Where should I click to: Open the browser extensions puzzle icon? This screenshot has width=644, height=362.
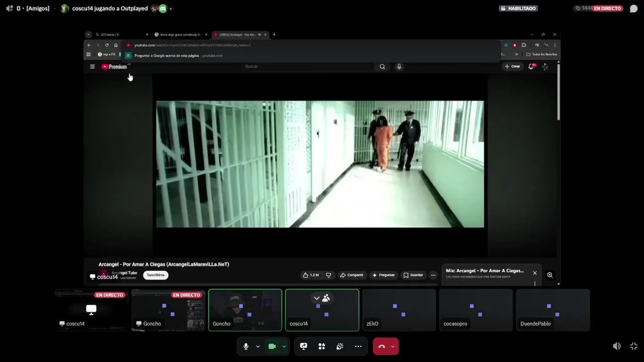tap(524, 45)
